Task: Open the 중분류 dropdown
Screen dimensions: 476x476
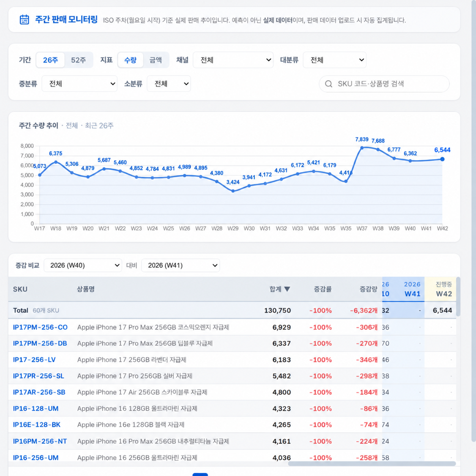Action: click(79, 84)
